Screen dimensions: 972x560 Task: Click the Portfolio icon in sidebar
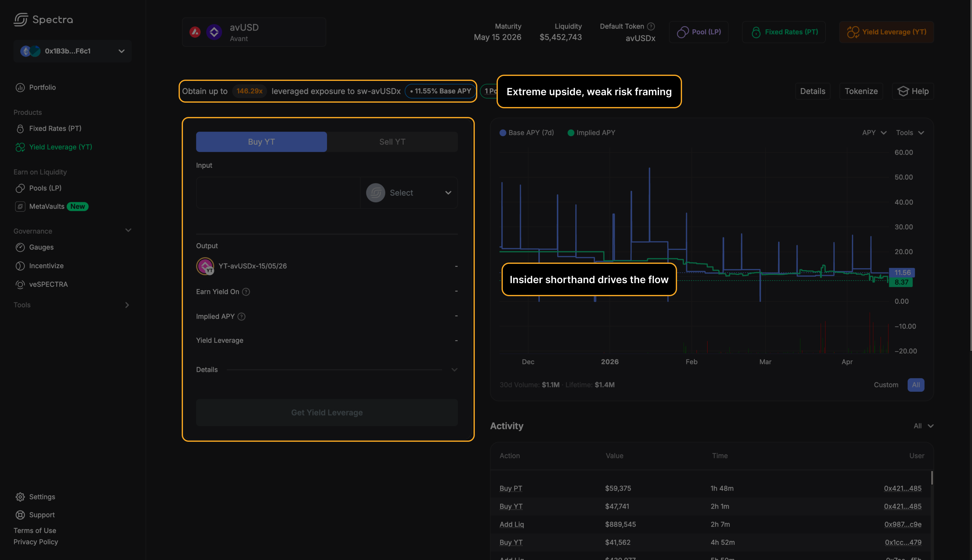(x=20, y=88)
